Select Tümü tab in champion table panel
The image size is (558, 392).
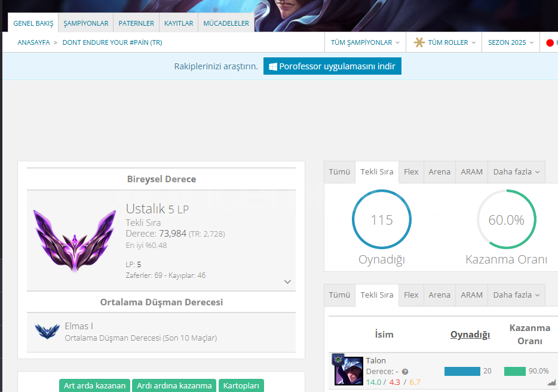[339, 295]
